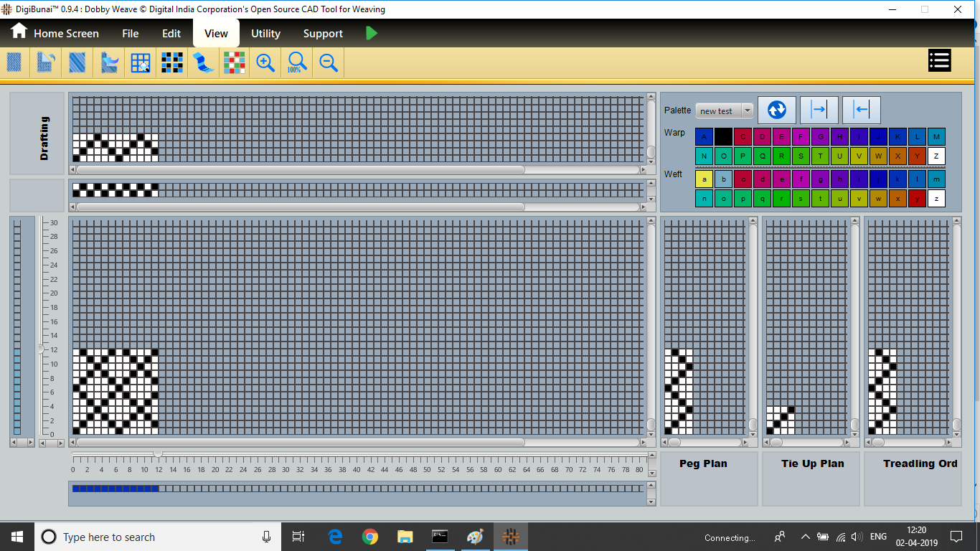Go to Home Screen
Viewport: 980px width, 551px height.
click(x=55, y=33)
